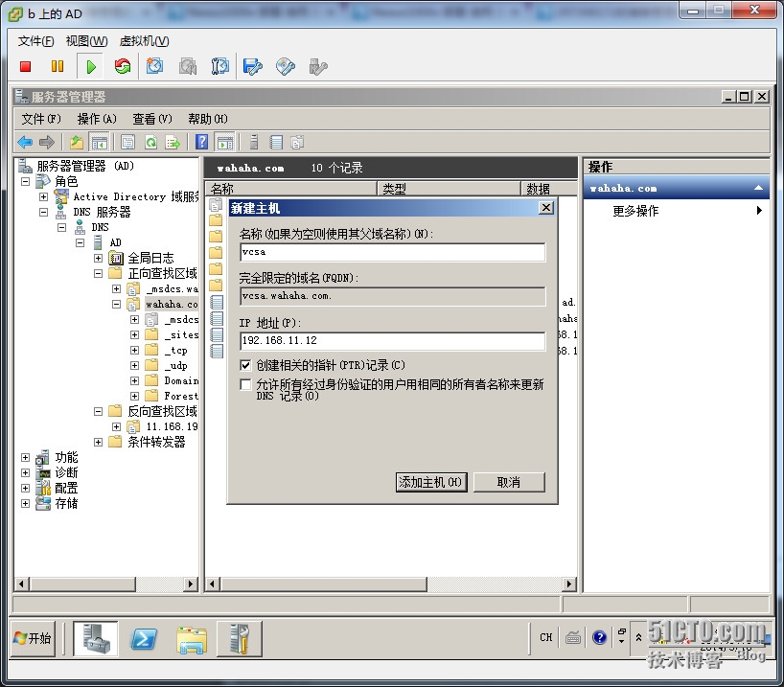Screen dimensions: 784x687
Task: Click the revert snapshot icon
Action: pos(188,66)
